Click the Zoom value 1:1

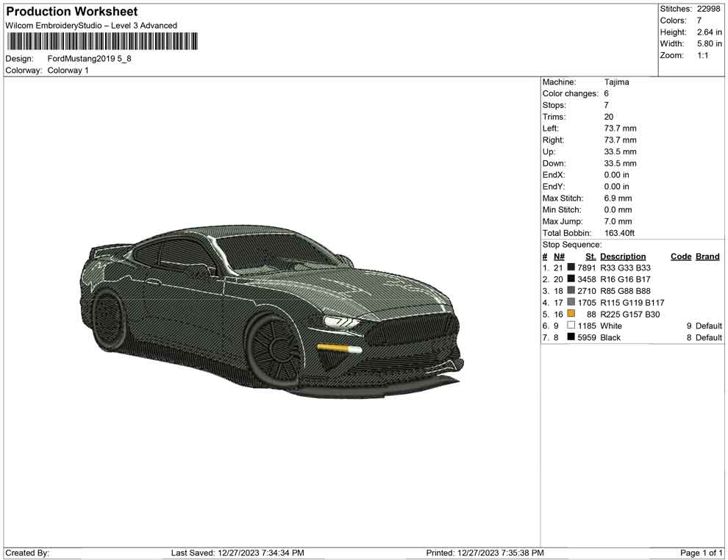(x=702, y=55)
